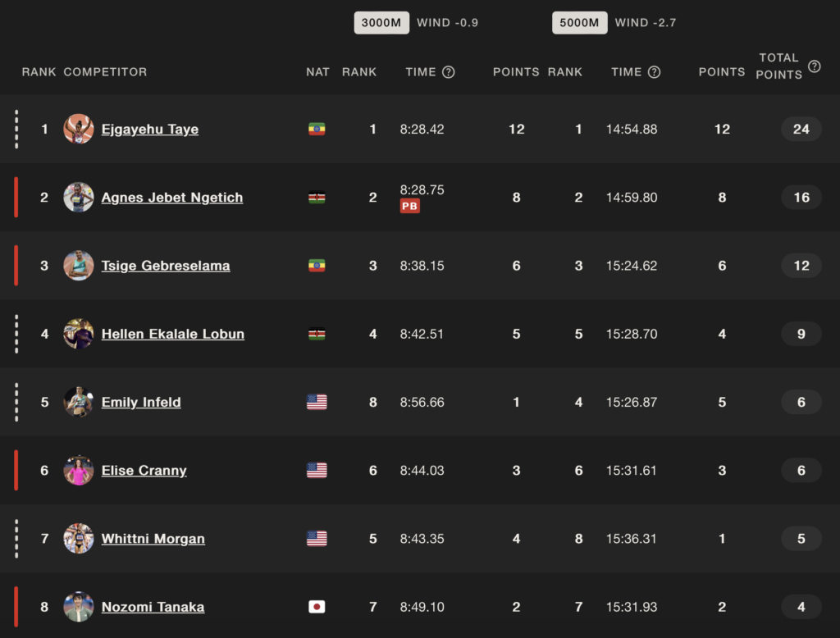Click the PB badge under Ngetich's 8:28.75 time
The width and height of the screenshot is (840, 638).
point(410,206)
